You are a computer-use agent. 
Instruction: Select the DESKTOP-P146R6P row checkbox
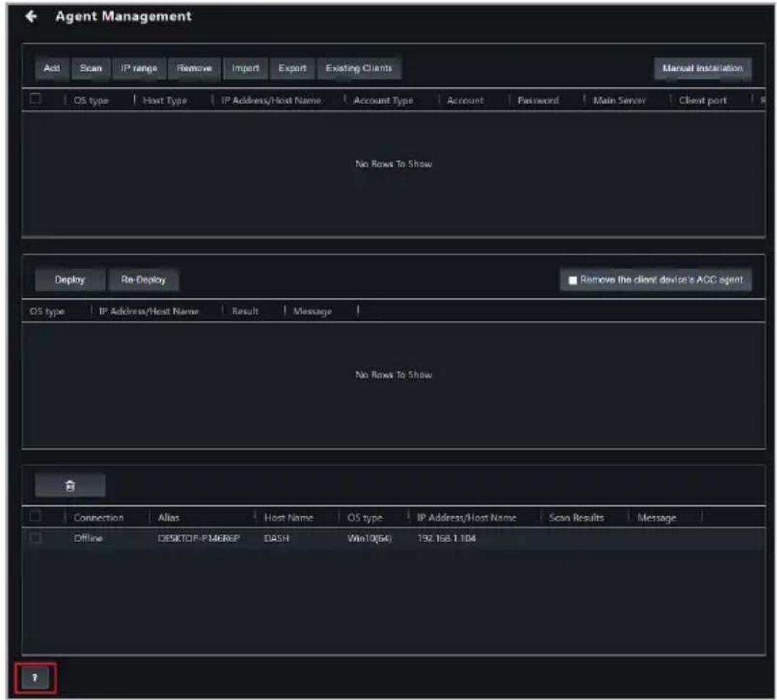tap(35, 538)
